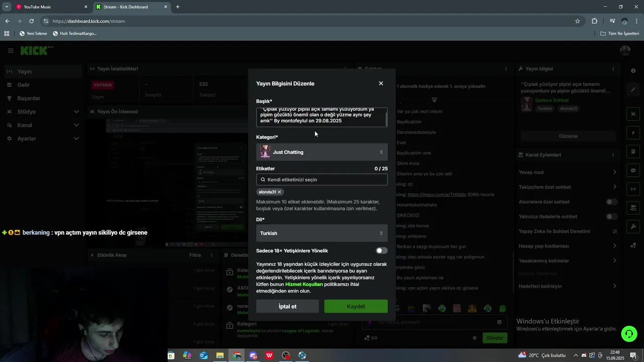Open the external link icon for Yapay Zeka ile Sohbet Denetimi
This screenshot has width=644, height=362.
click(x=614, y=231)
